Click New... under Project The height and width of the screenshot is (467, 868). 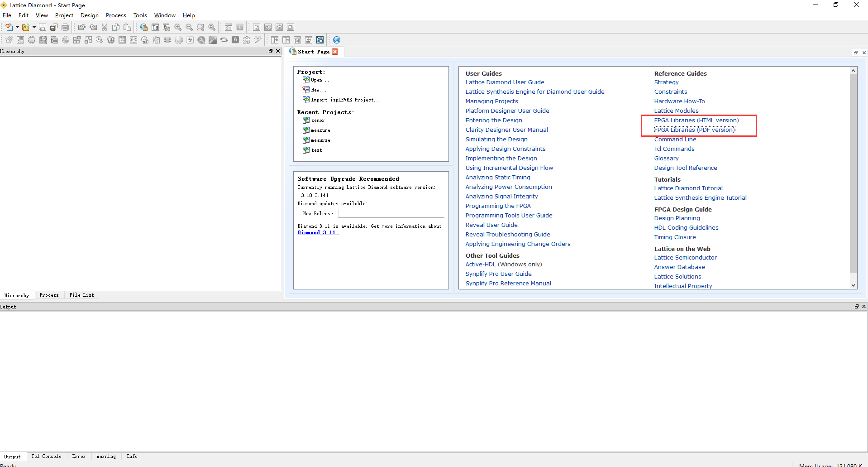coord(315,90)
